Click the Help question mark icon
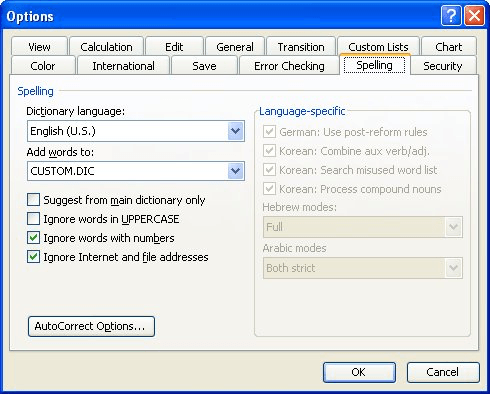This screenshot has height=394, width=490. click(x=451, y=16)
